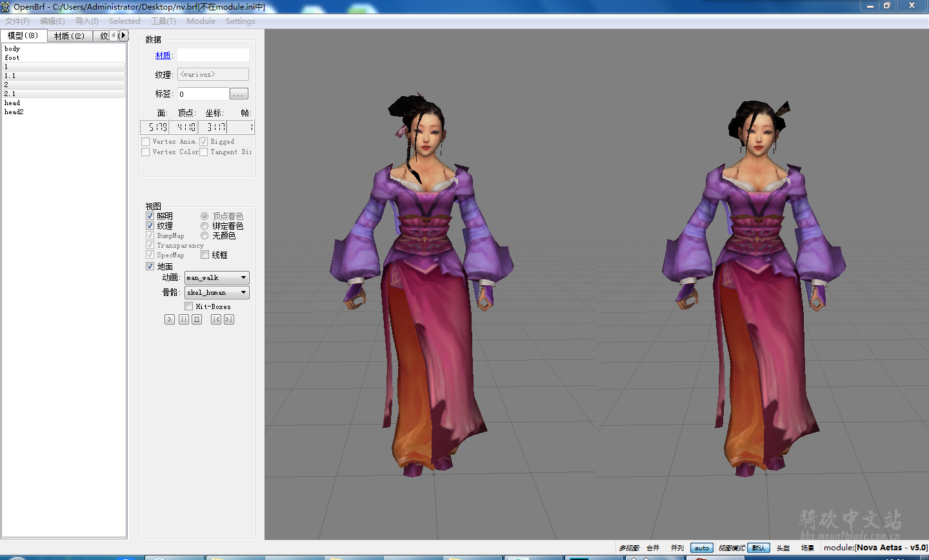The image size is (929, 560).
Task: Select 'foot' in the model list
Action: click(x=63, y=57)
